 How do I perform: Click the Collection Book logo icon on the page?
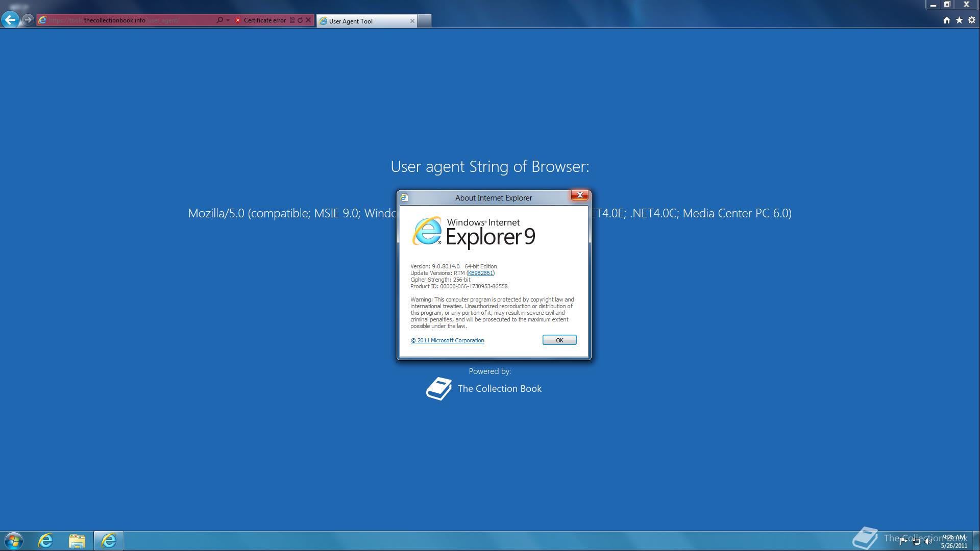click(439, 389)
